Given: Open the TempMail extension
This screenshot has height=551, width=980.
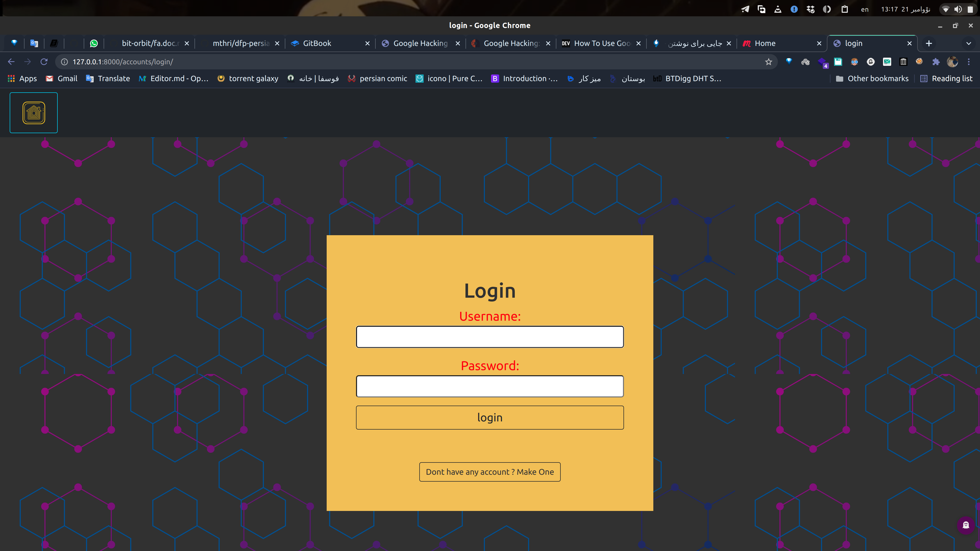Looking at the screenshot, I should click(887, 61).
